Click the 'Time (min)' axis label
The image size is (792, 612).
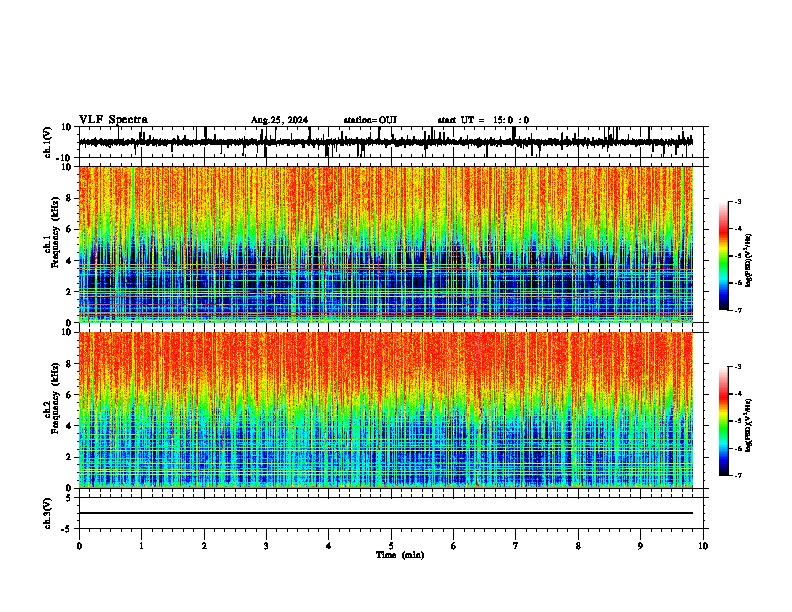click(400, 555)
